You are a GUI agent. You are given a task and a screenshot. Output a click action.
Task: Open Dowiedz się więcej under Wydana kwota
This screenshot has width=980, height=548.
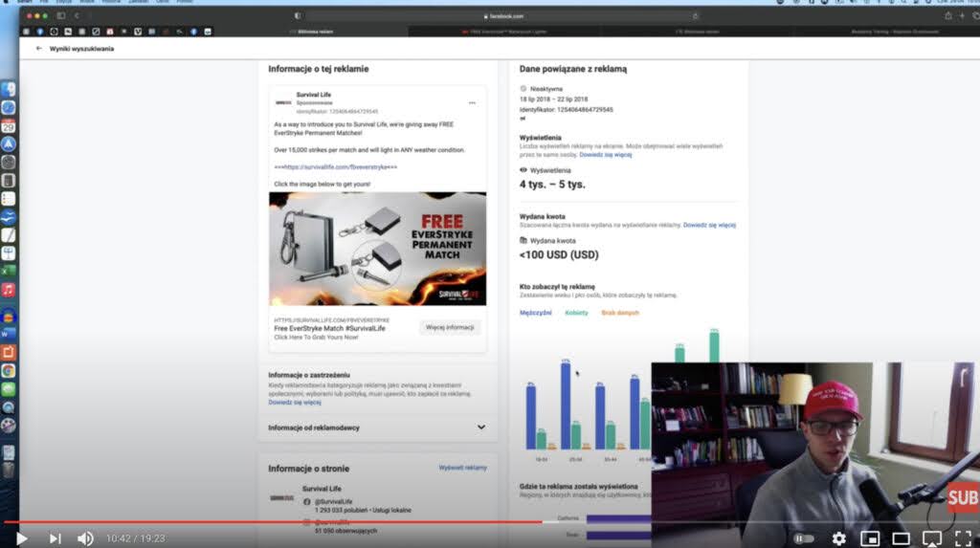(709, 225)
